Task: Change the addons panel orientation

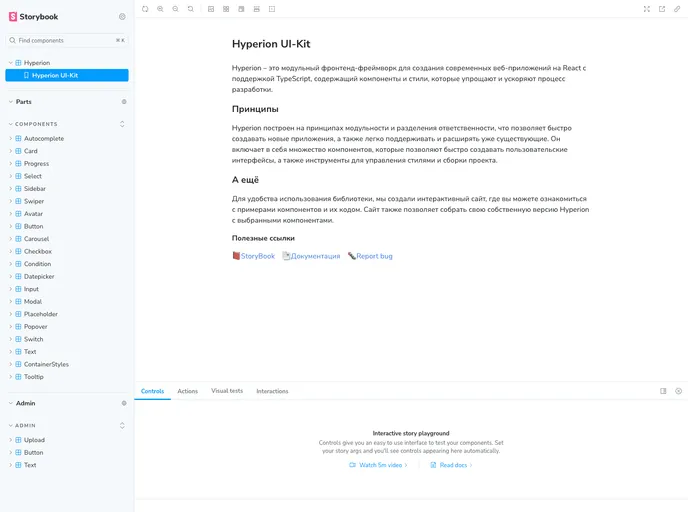Action: (x=663, y=391)
